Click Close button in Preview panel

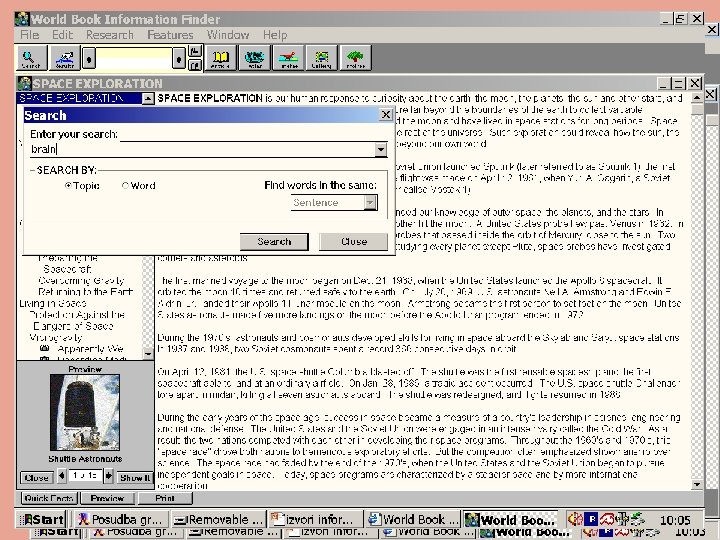[37, 478]
